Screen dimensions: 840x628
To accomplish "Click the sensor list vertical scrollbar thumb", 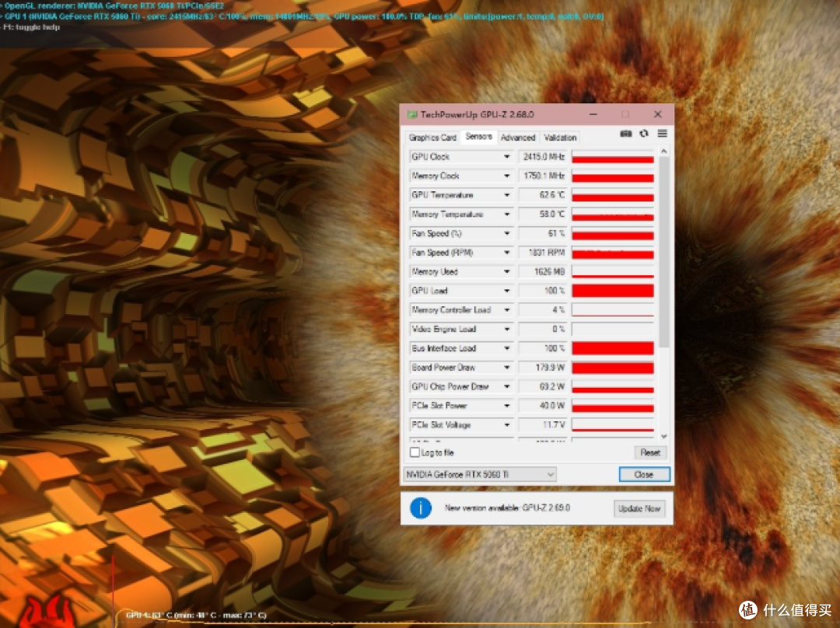I will (x=663, y=252).
